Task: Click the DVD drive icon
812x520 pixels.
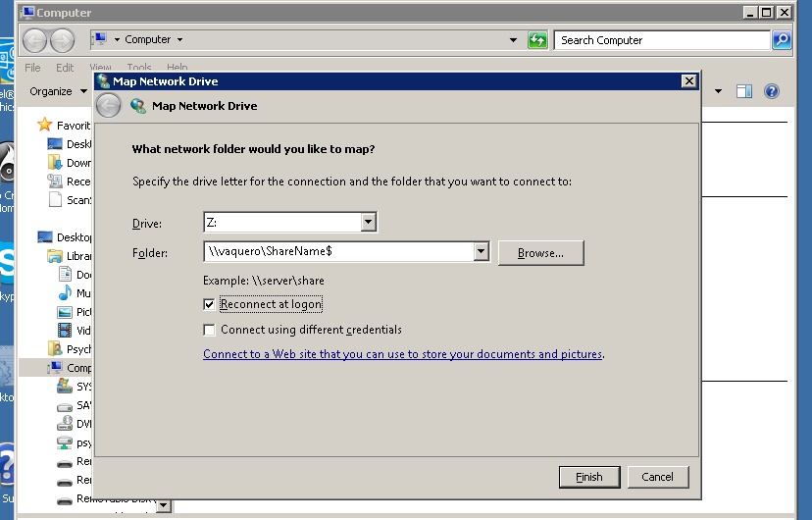Action: 65,424
